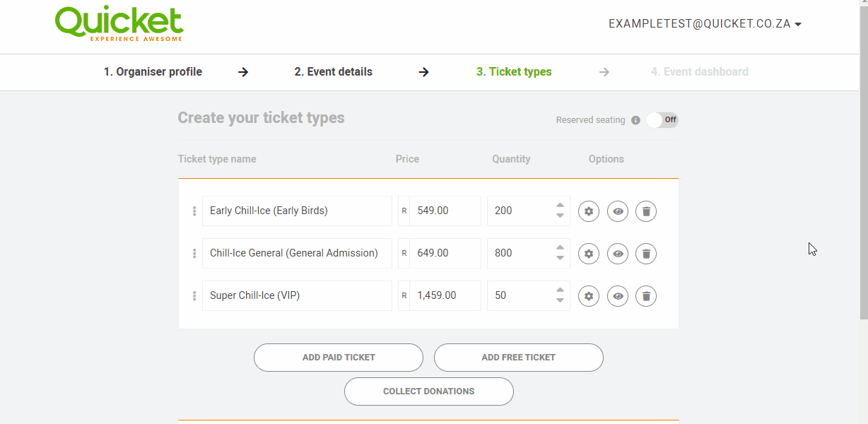Toggle visibility of Super Chill-Ice VIP ticket
This screenshot has width=868, height=424.
pyautogui.click(x=618, y=295)
